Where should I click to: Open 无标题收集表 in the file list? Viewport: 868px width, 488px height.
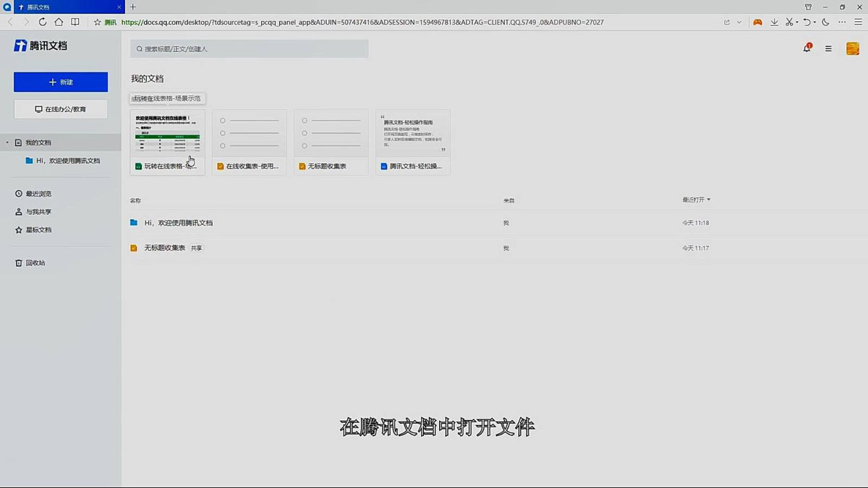(x=165, y=248)
